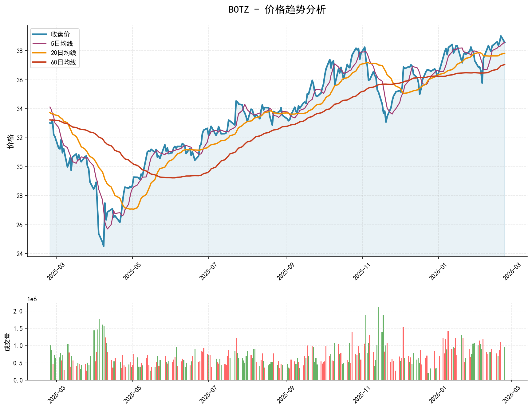Click the 2025-07 date label under price chart
Viewport: 532px width, 409px height.
pos(206,271)
